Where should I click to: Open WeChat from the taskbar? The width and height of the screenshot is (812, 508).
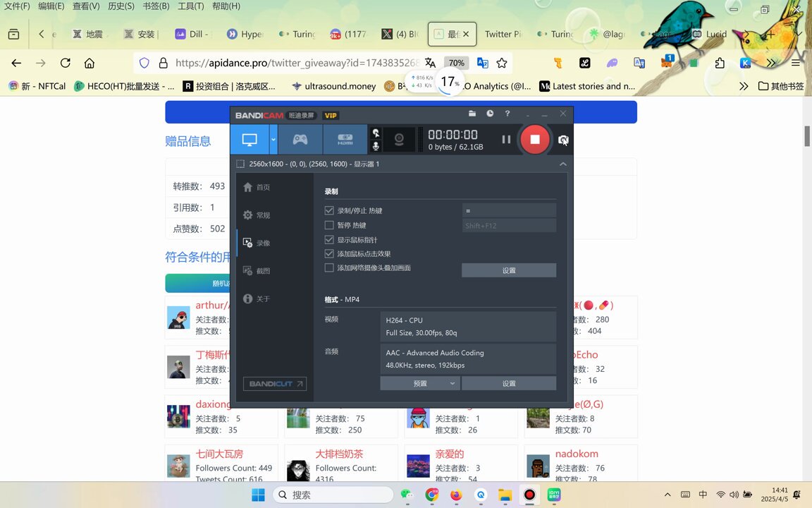pyautogui.click(x=407, y=495)
